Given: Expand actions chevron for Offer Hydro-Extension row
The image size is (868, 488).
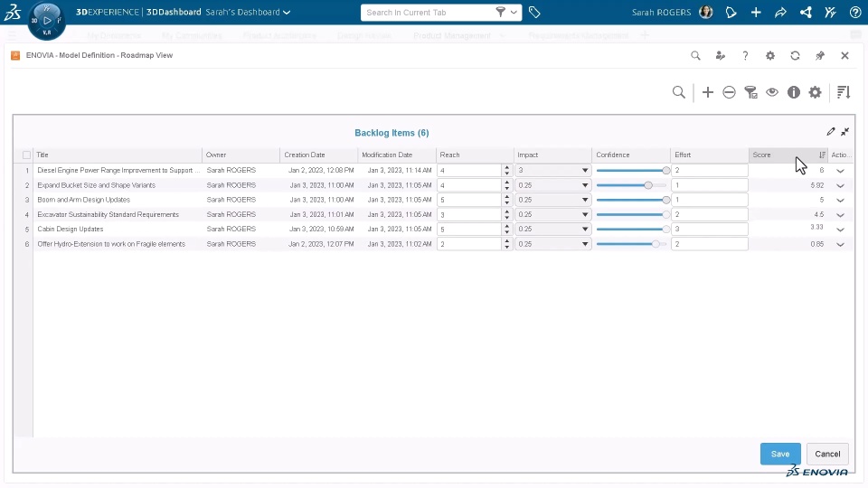Looking at the screenshot, I should 840,245.
